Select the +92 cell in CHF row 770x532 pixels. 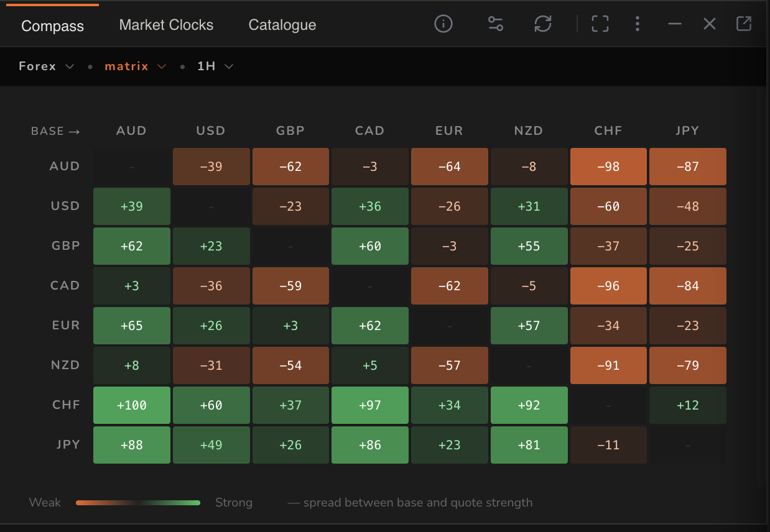(x=529, y=405)
